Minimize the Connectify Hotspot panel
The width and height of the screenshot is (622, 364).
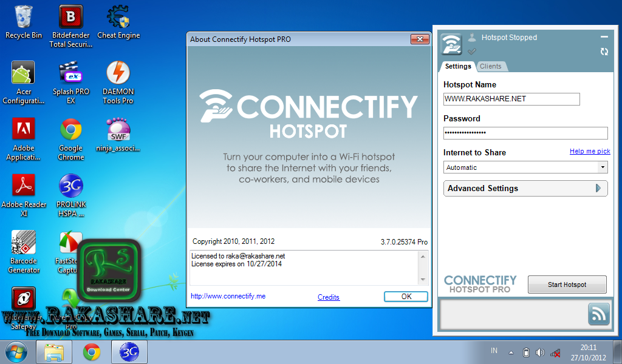(x=604, y=37)
